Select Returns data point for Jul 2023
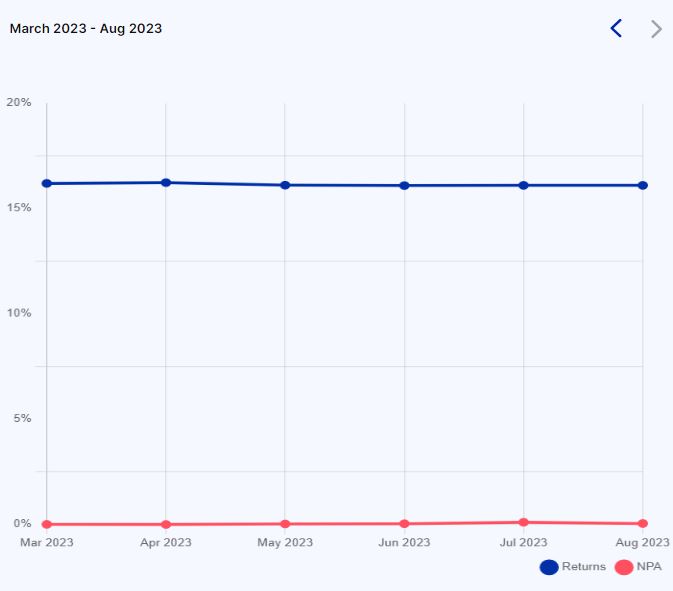Viewport: 673px width, 591px height. [x=523, y=185]
